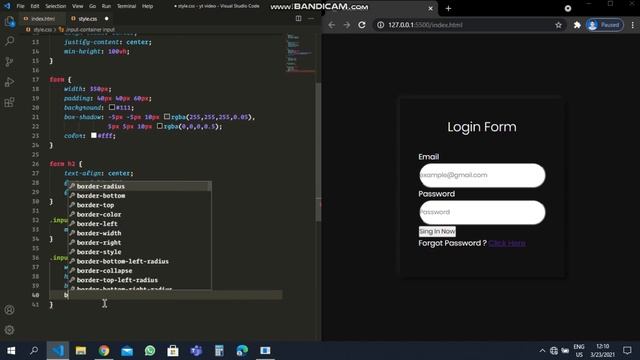The image size is (640, 360).
Task: Open WhatsApp from the taskbar
Action: pyautogui.click(x=150, y=351)
